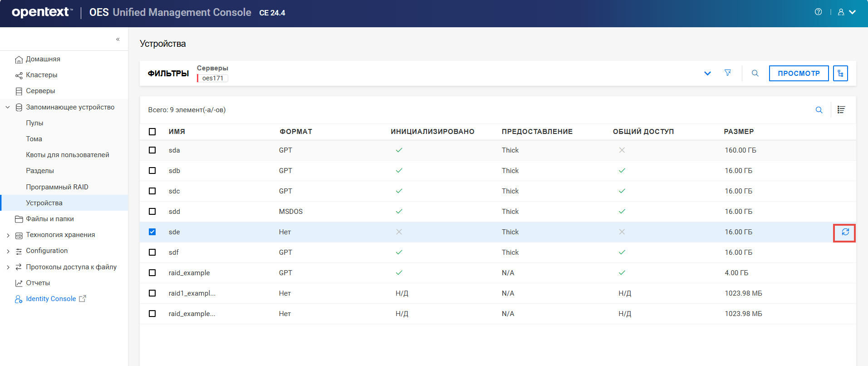Uncheck the sde device checkbox
The height and width of the screenshot is (366, 868).
[x=152, y=232]
